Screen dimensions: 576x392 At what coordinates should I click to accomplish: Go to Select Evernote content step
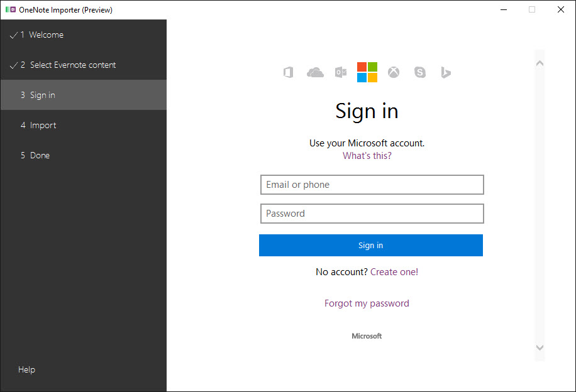point(72,65)
